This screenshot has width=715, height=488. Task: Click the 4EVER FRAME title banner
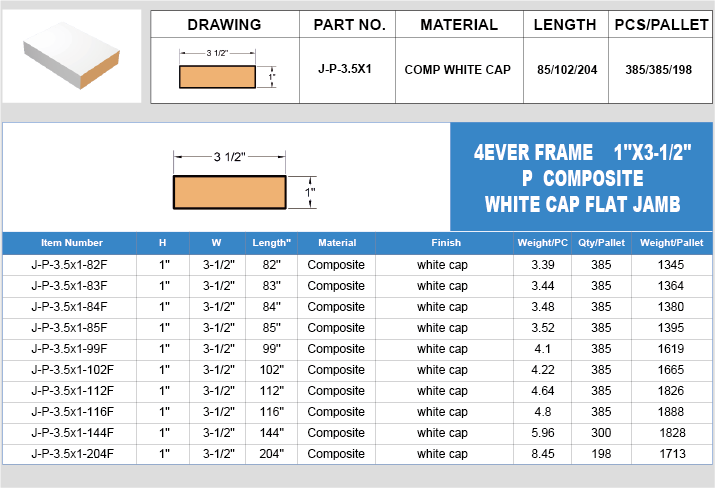(x=582, y=177)
